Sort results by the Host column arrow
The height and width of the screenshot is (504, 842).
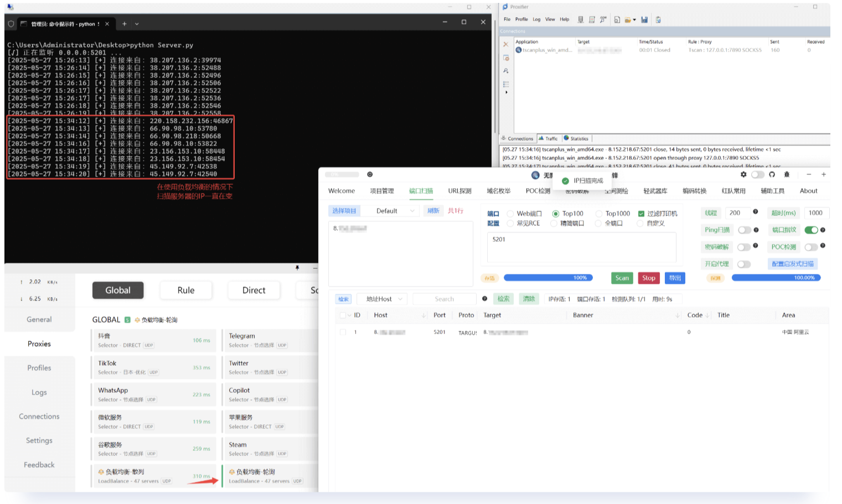tap(424, 315)
